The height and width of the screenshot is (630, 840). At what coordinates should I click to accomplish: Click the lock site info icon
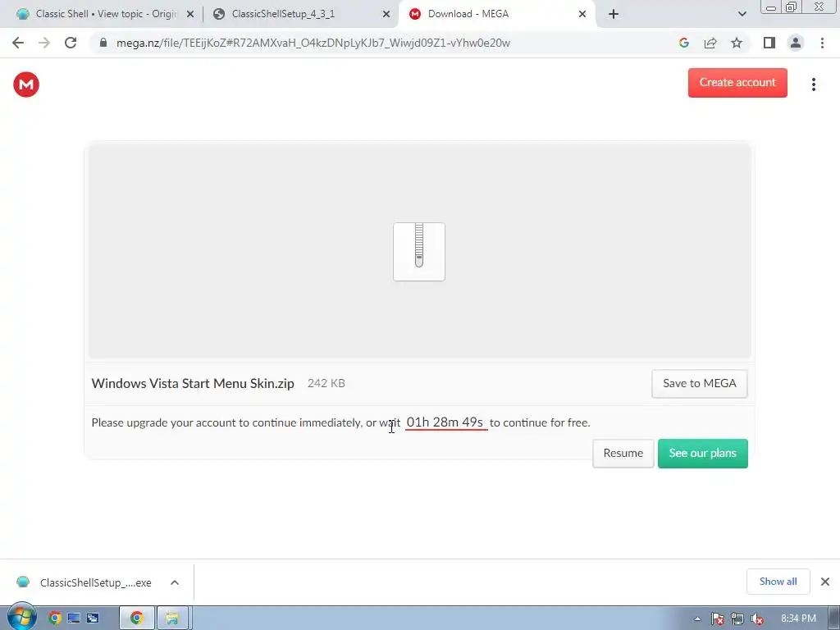[x=103, y=43]
